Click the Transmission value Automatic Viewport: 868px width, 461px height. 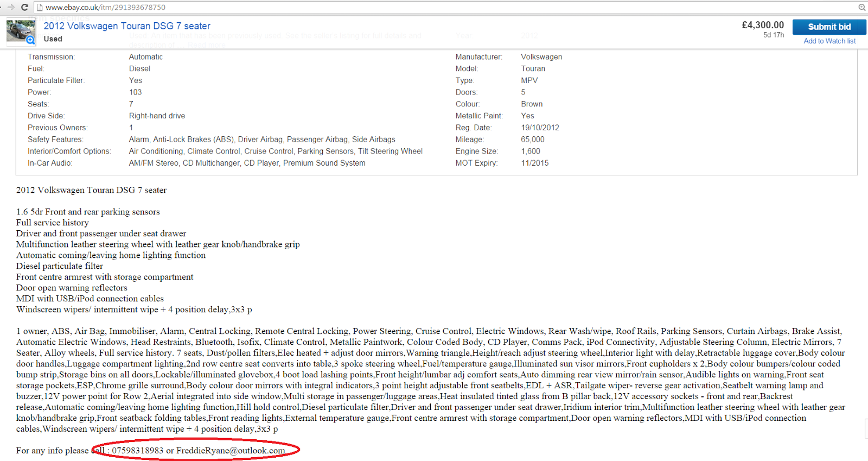click(x=146, y=56)
